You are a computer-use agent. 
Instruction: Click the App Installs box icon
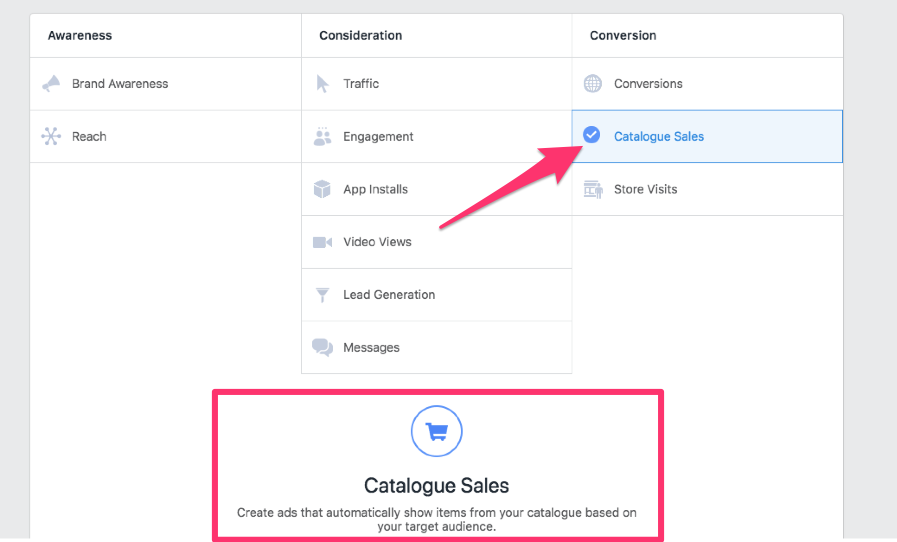[x=322, y=189]
